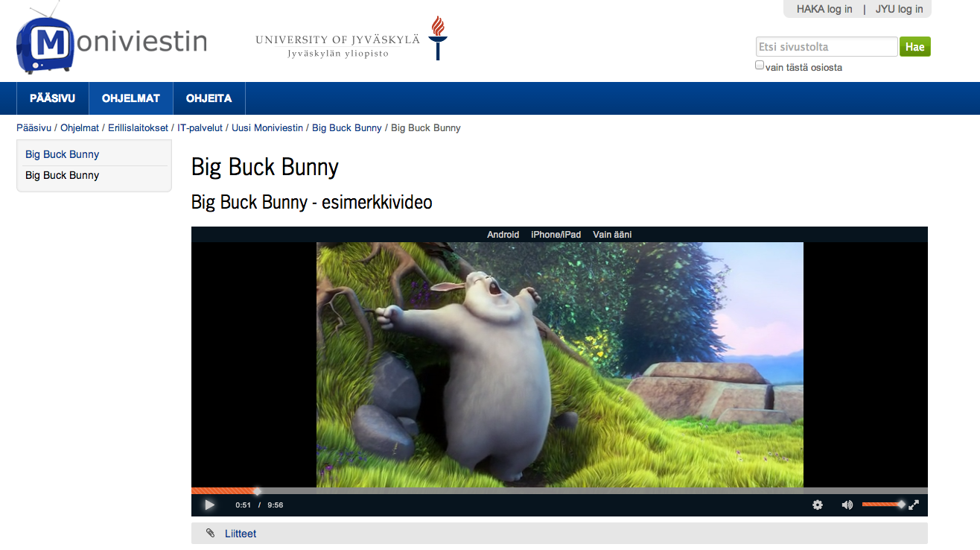Image resolution: width=980 pixels, height=550 pixels.
Task: Adjust the orange volume slider
Action: tap(882, 505)
